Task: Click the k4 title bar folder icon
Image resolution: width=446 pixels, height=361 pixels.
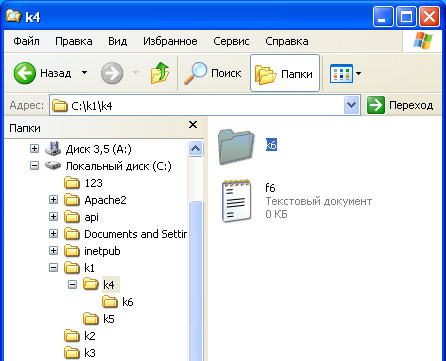Action: pyautogui.click(x=13, y=16)
